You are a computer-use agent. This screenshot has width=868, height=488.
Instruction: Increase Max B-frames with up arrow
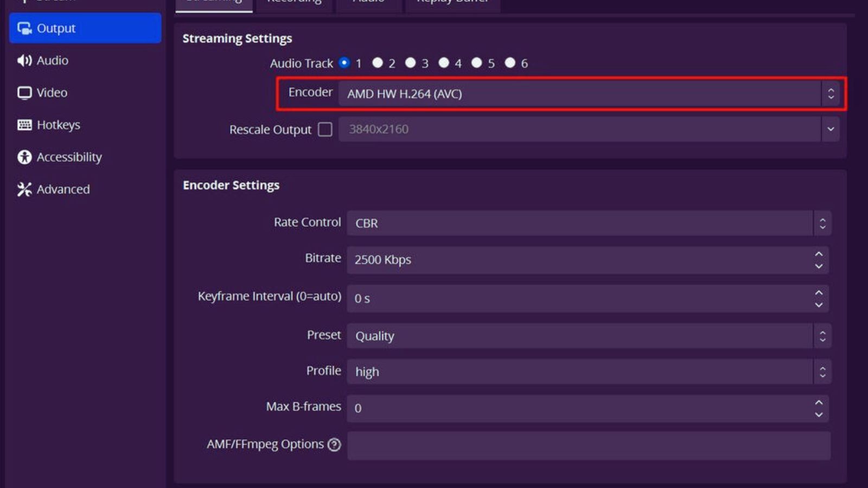tap(819, 402)
